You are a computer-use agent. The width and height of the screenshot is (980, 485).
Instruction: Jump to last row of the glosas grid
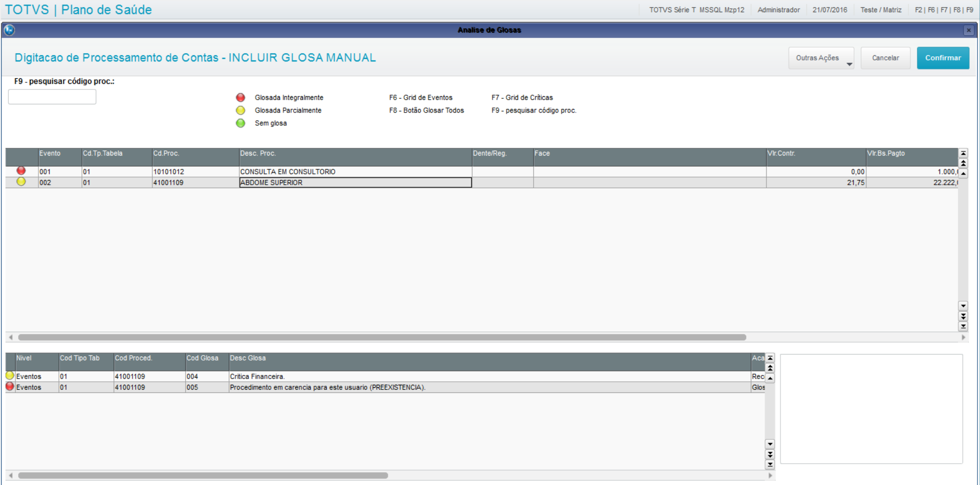770,465
